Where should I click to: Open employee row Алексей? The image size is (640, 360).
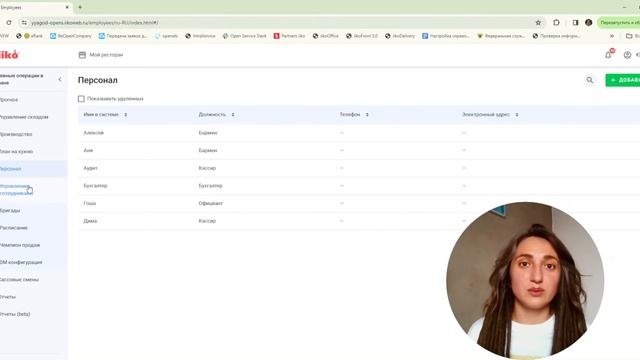point(359,133)
